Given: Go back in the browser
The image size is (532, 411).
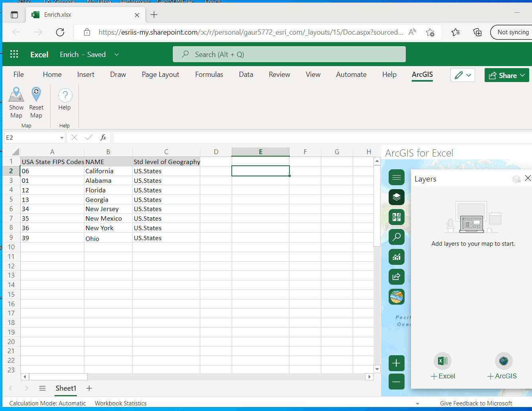Looking at the screenshot, I should [x=16, y=32].
